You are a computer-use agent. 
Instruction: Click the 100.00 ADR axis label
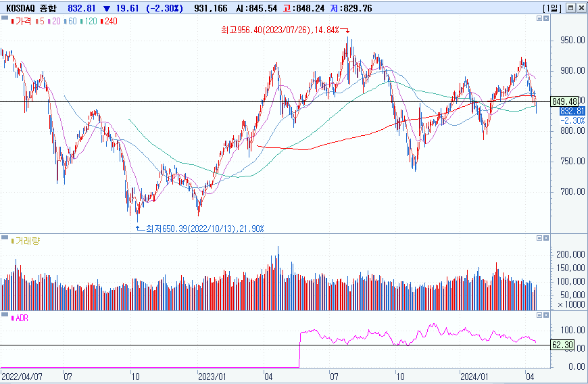click(x=572, y=330)
